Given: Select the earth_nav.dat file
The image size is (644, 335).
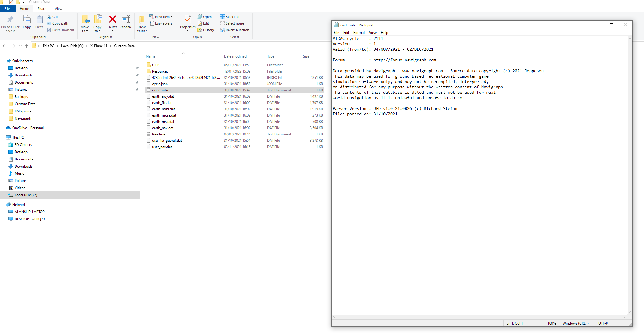Looking at the screenshot, I should (x=163, y=128).
